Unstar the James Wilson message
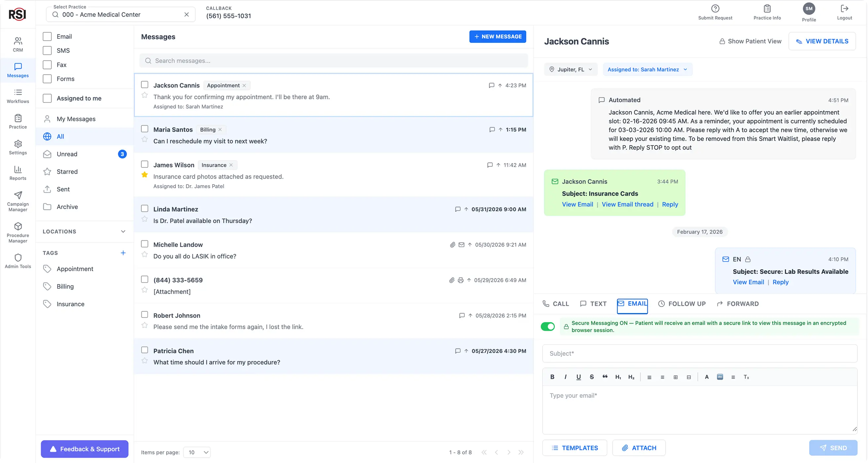This screenshot has height=463, width=868. point(144,175)
